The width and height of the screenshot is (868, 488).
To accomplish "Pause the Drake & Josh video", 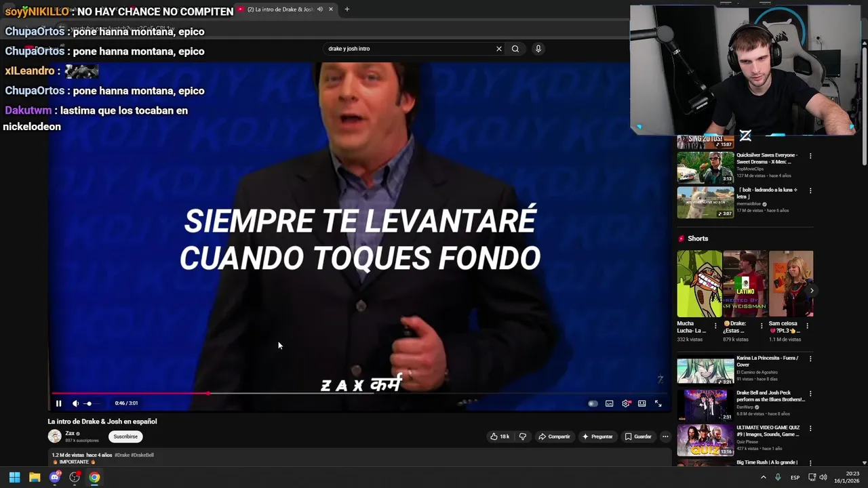I will click(x=58, y=403).
